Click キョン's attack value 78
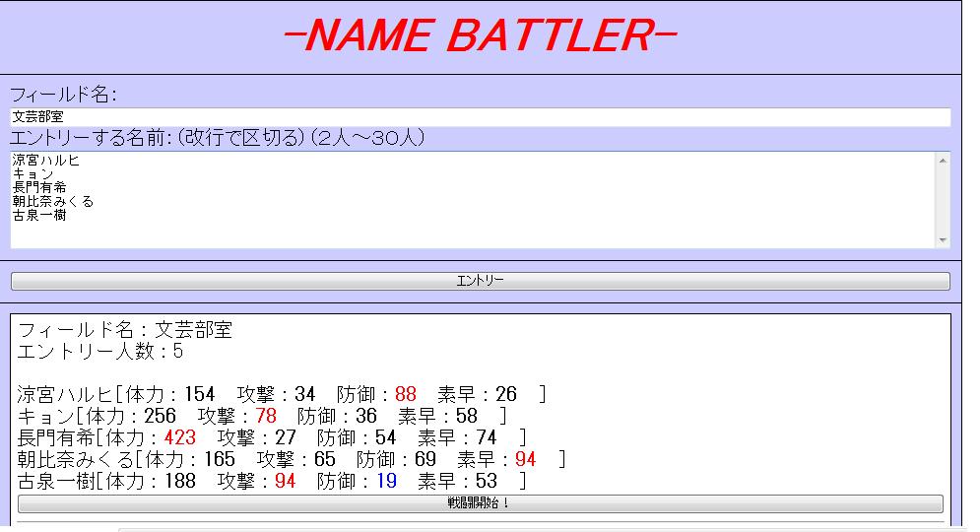This screenshot has height=532, width=980. 266,417
